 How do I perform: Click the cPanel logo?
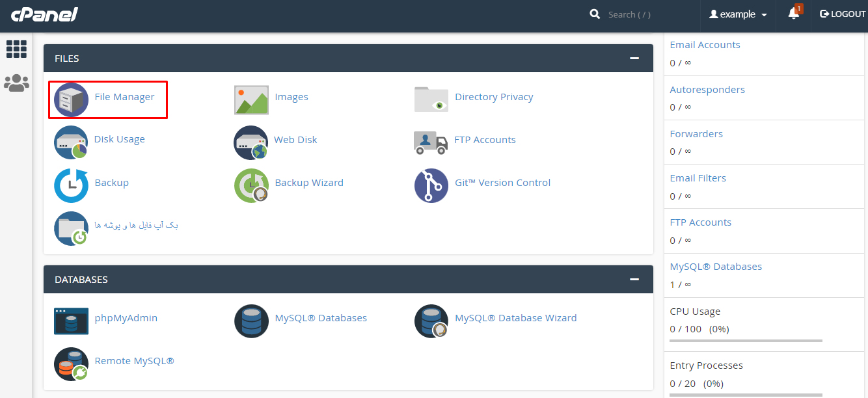44,14
